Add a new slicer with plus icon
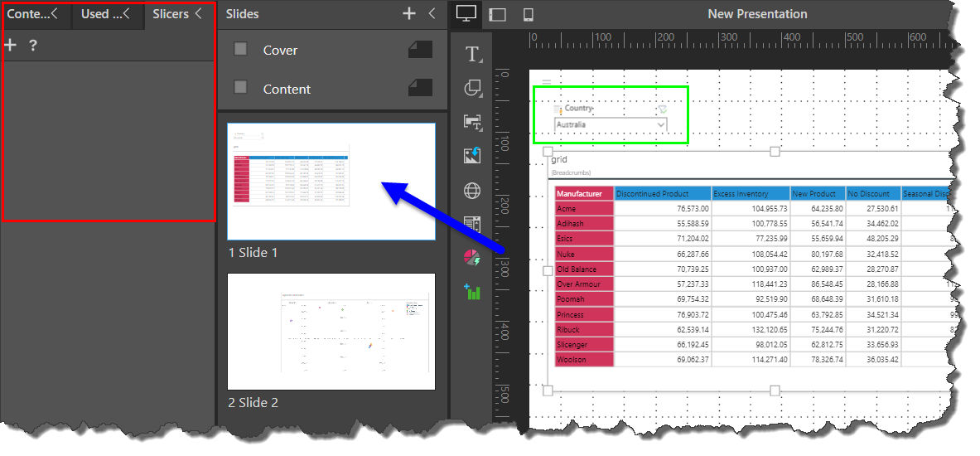The width and height of the screenshot is (980, 456). pyautogui.click(x=11, y=46)
